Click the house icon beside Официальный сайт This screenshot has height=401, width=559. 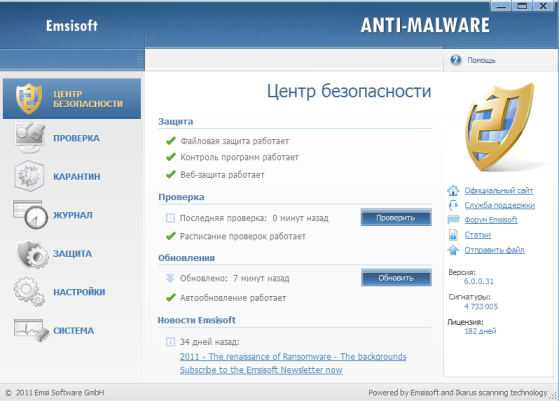pyautogui.click(x=453, y=190)
